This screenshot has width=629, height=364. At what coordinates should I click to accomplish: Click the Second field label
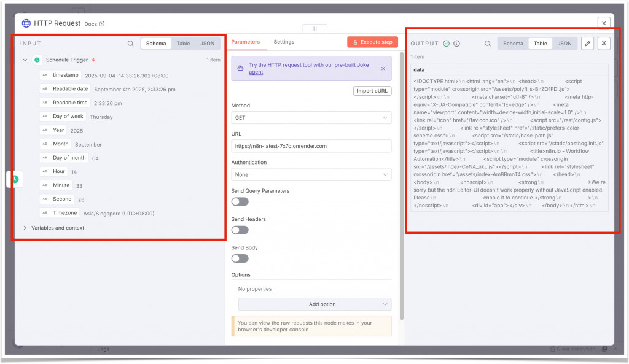(62, 199)
